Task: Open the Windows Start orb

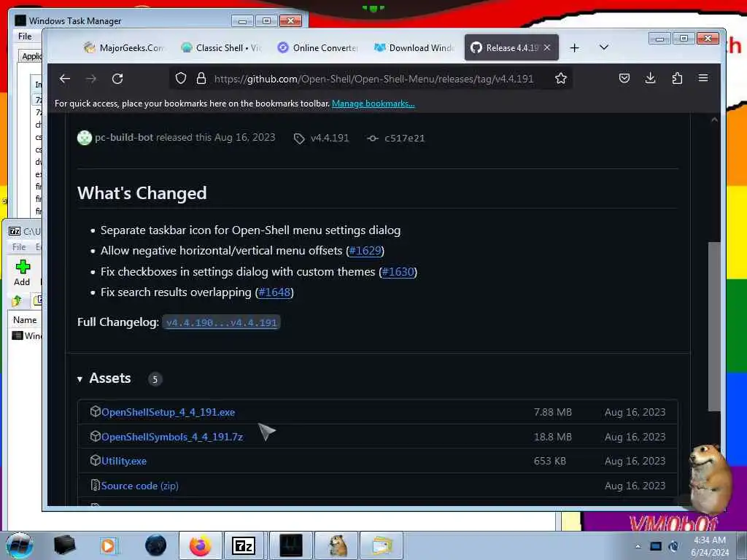Action: pos(19,545)
